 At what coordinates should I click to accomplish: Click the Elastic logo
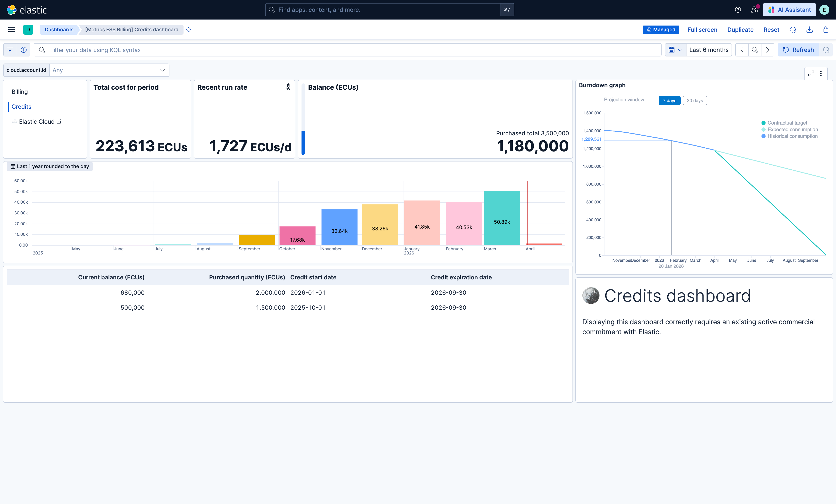coord(26,10)
